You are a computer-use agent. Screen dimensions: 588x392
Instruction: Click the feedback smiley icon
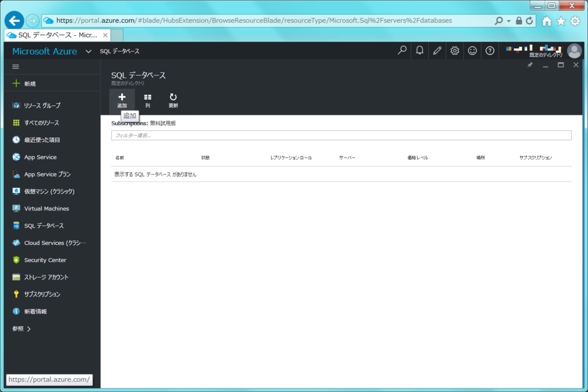coord(472,51)
